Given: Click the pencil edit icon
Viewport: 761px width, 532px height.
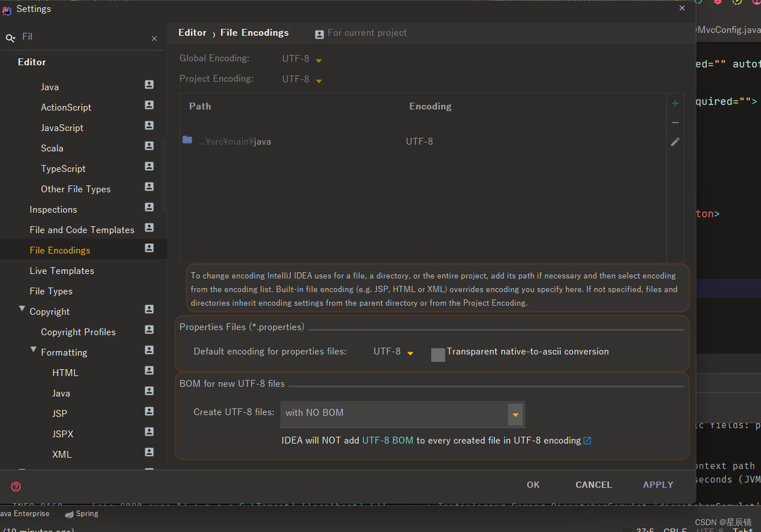Looking at the screenshot, I should pyautogui.click(x=675, y=142).
